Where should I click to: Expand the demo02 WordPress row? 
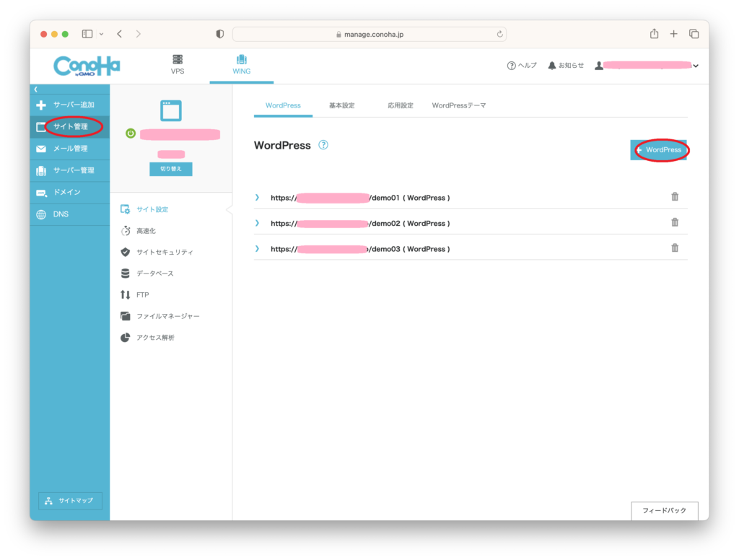click(258, 223)
